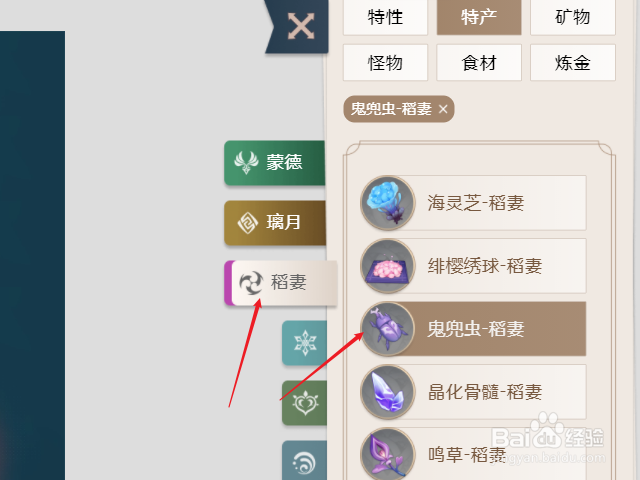Click the 鬼兜虫 purple beetle icon

tap(388, 329)
